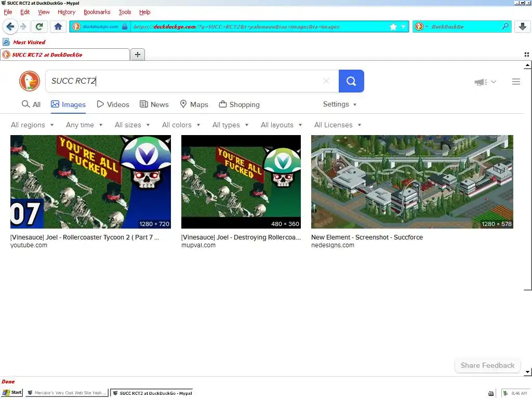Click the padlock icon in the address bar
The width and height of the screenshot is (532, 399).
pos(125,26)
